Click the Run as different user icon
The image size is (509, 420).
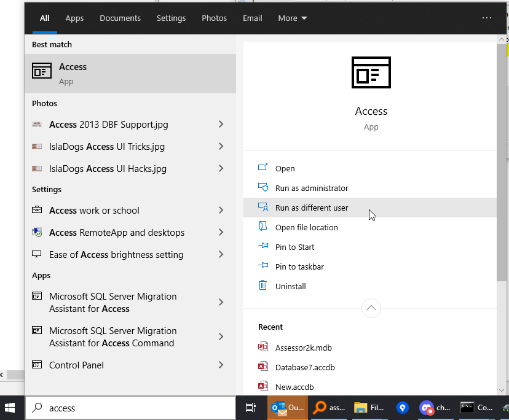262,207
